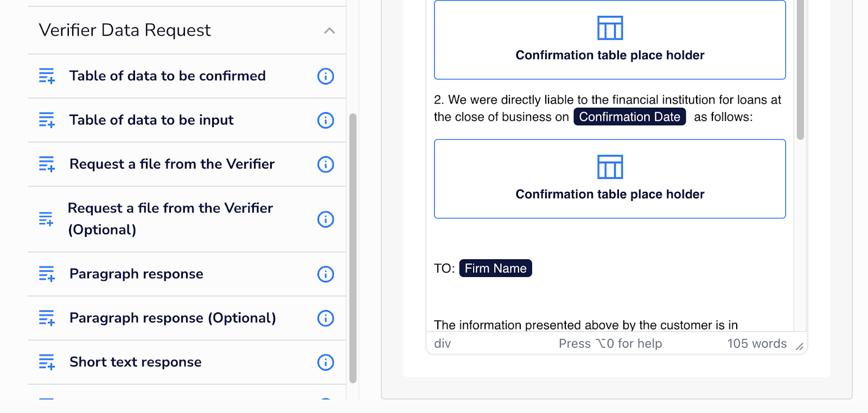
Task: Click info icon for Short text response
Action: (x=325, y=363)
